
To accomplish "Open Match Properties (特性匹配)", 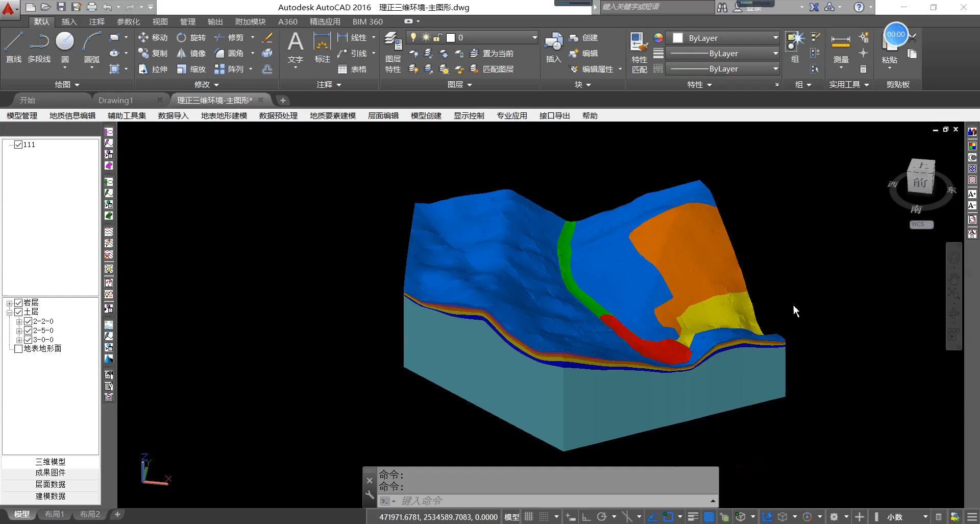I will [639, 52].
